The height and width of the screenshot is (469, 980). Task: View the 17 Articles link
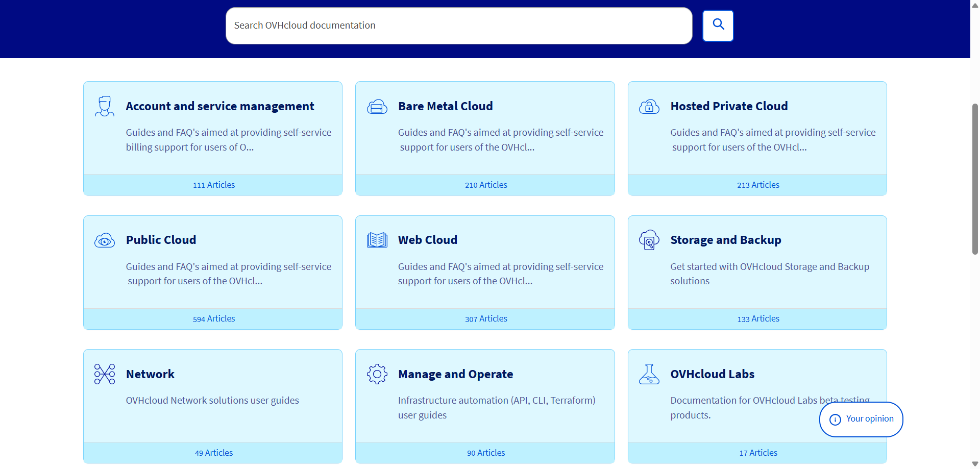point(758,453)
